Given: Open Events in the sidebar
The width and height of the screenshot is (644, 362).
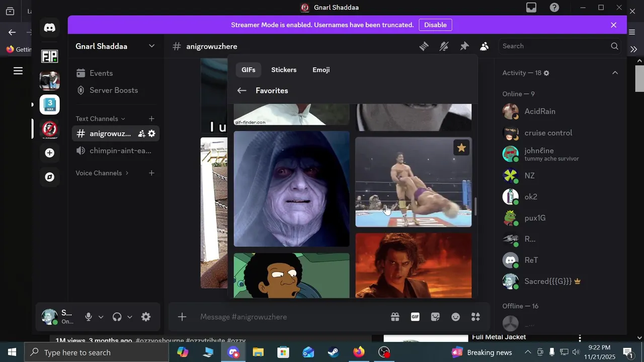Looking at the screenshot, I should 116,73.
